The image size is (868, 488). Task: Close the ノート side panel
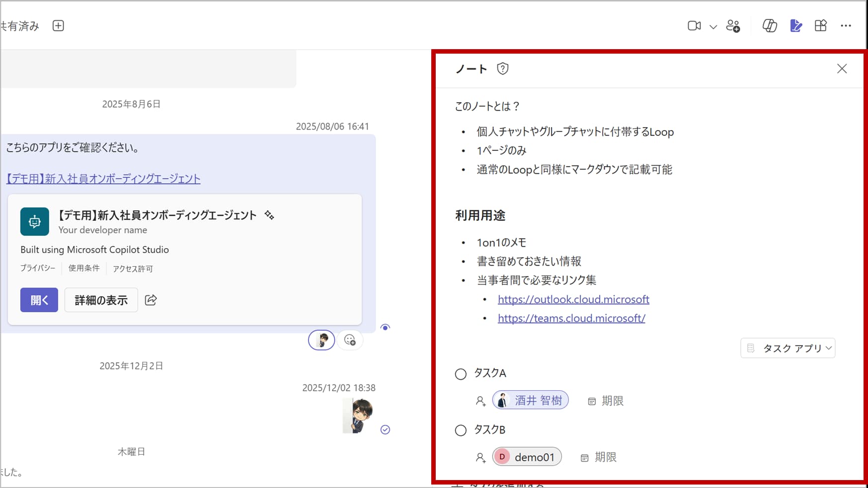pos(842,69)
